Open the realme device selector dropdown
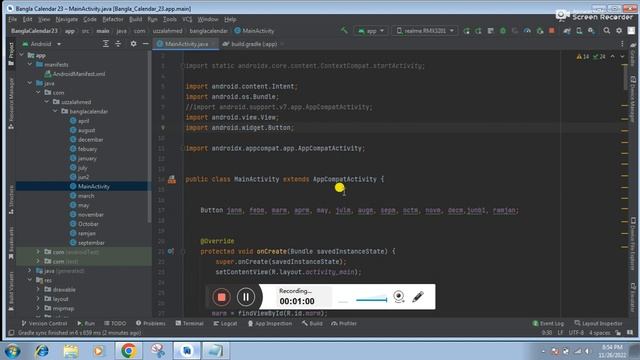 click(x=425, y=31)
